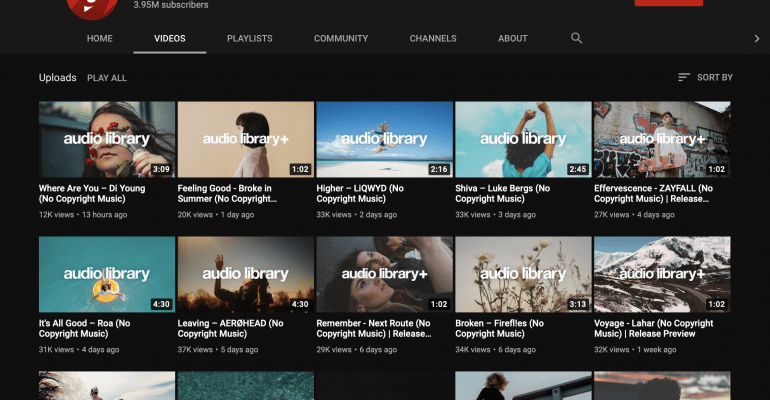Click title Where Are You – Di Young
The height and width of the screenshot is (400, 770).
pos(92,193)
